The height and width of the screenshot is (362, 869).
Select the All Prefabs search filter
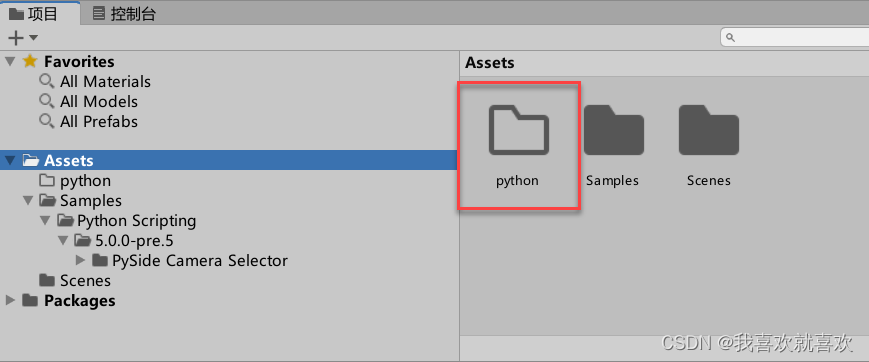coord(89,121)
